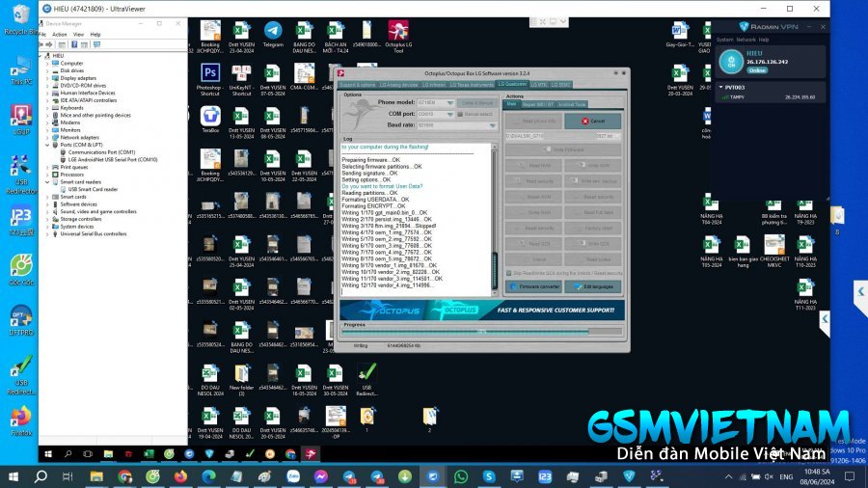Open the Baud rate dropdown
Image resolution: width=868 pixels, height=488 pixels.
point(457,125)
